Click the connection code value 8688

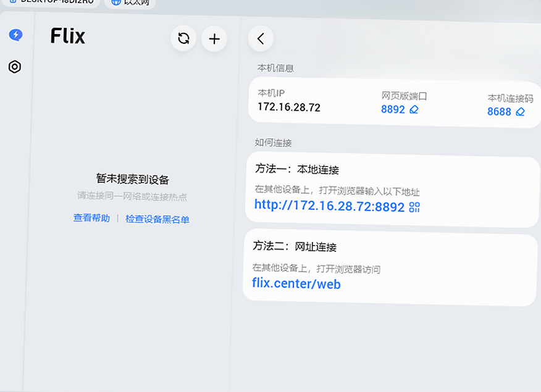point(499,112)
